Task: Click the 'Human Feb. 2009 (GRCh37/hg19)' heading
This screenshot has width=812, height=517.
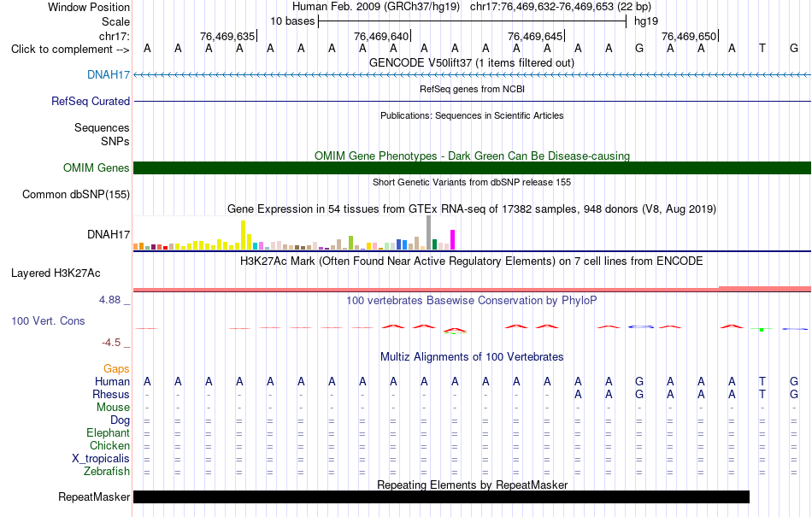Action: pyautogui.click(x=376, y=7)
